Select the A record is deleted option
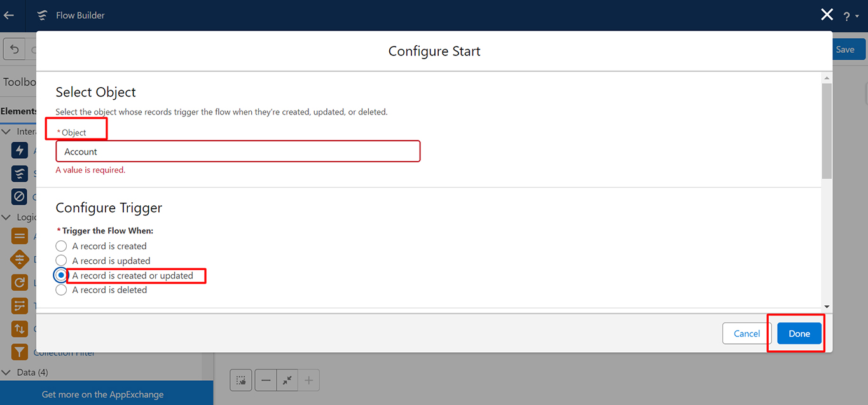Screen dimensions: 868x405 coord(61,290)
